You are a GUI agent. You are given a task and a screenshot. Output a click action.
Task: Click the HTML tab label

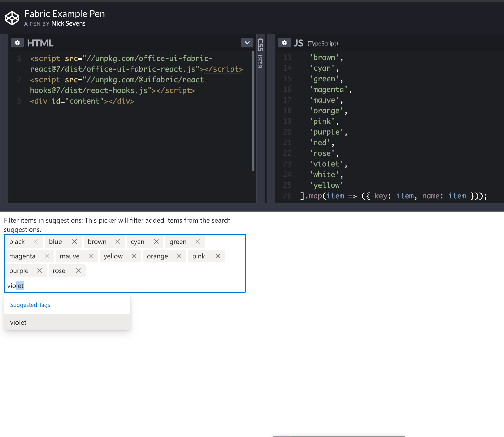click(x=40, y=43)
